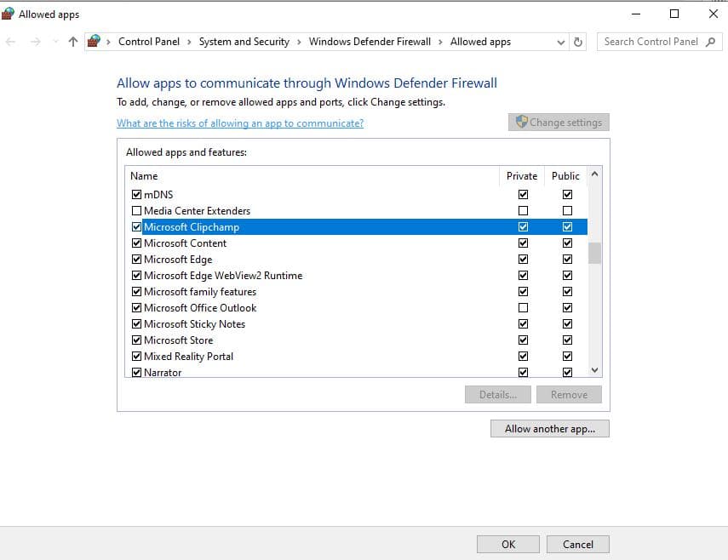This screenshot has width=728, height=560.
Task: Toggle Private checkbox for Microsoft Edge
Action: pyautogui.click(x=524, y=260)
